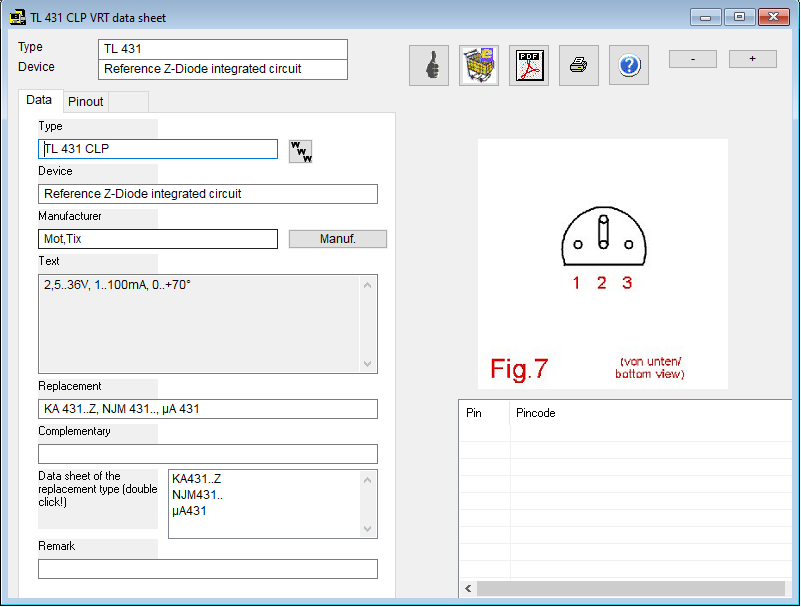Switch to the Data tab
This screenshot has width=801, height=607.
[39, 100]
